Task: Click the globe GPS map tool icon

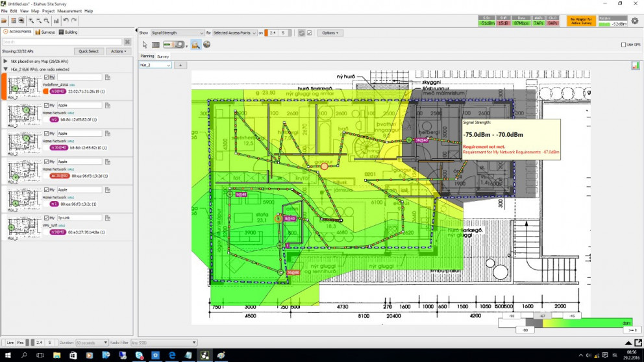Action: 206,45
